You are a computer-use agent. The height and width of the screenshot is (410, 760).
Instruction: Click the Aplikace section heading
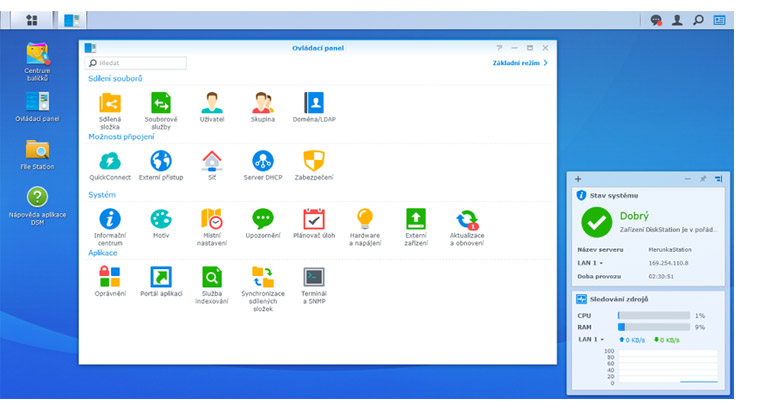click(102, 253)
